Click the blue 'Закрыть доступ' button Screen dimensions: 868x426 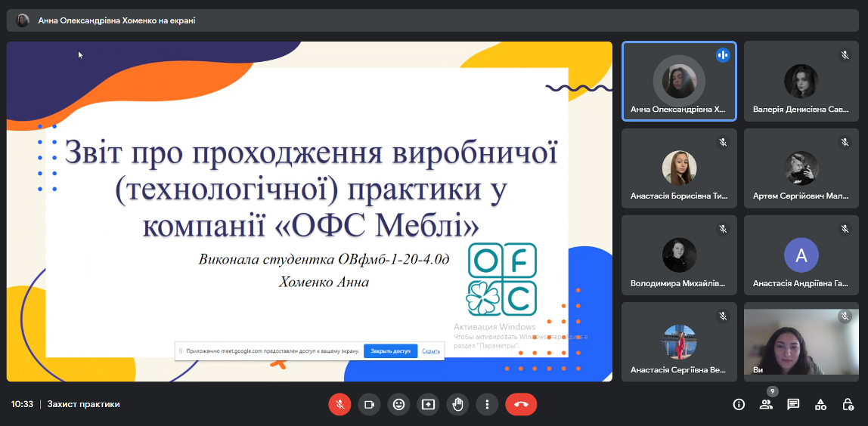[x=390, y=351]
